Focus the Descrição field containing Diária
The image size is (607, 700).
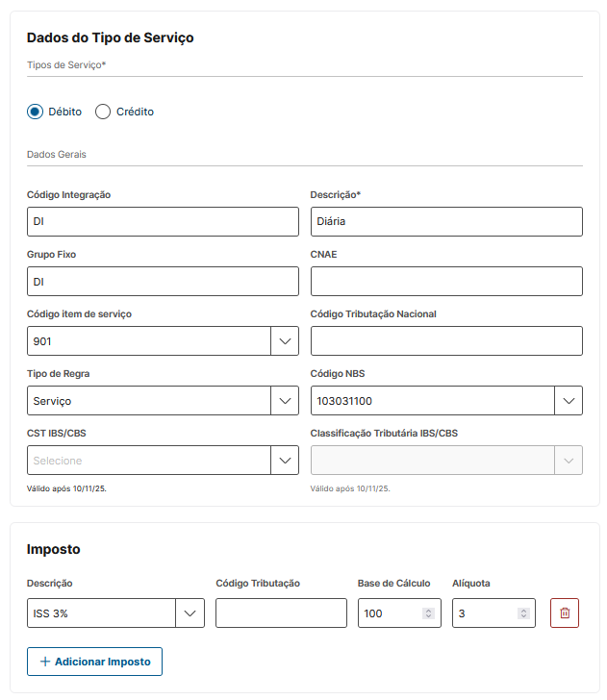[446, 222]
